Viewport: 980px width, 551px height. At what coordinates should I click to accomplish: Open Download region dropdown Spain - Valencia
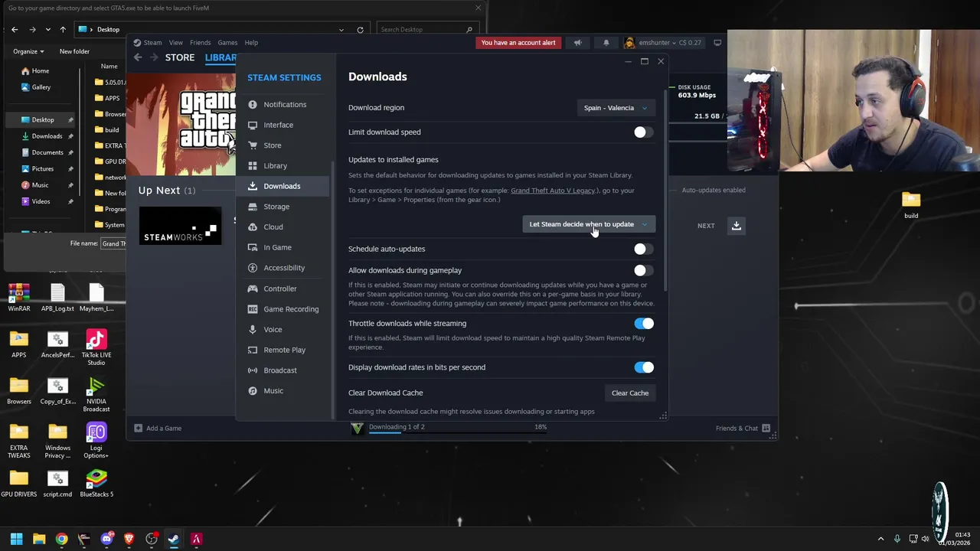[x=616, y=108]
